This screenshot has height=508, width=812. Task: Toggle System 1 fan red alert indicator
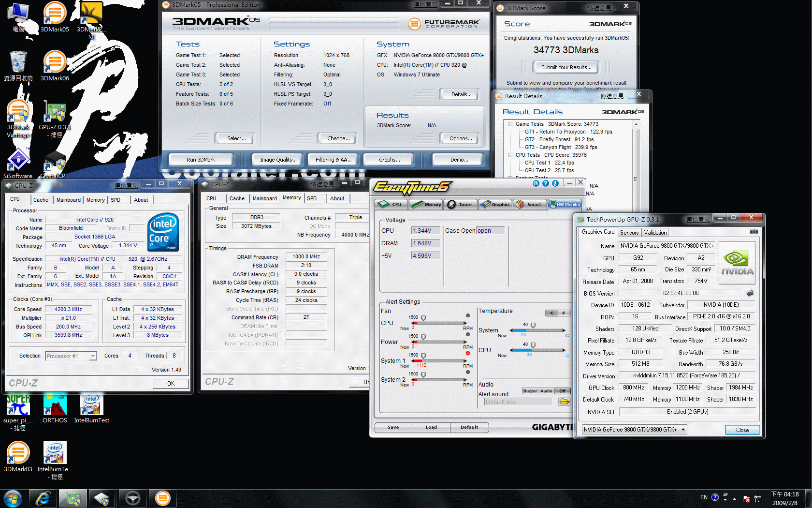coord(467,353)
